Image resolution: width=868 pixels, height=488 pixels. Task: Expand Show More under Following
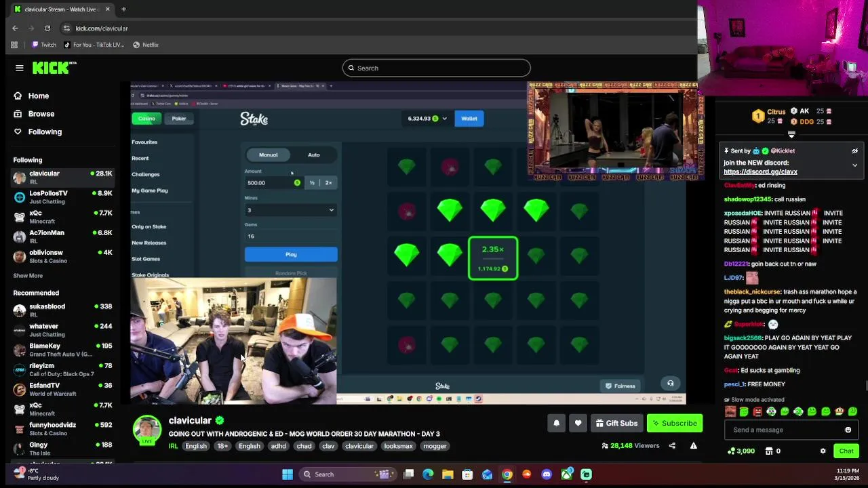click(x=28, y=276)
